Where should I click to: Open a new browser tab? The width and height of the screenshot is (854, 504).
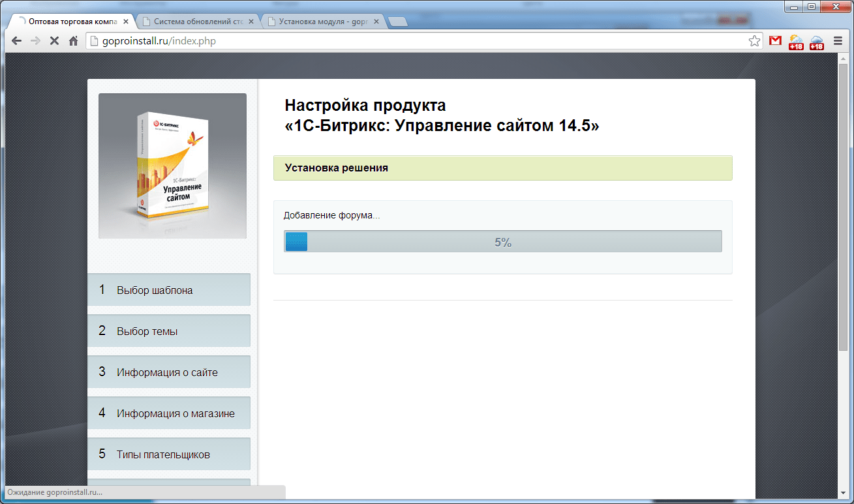pos(397,22)
